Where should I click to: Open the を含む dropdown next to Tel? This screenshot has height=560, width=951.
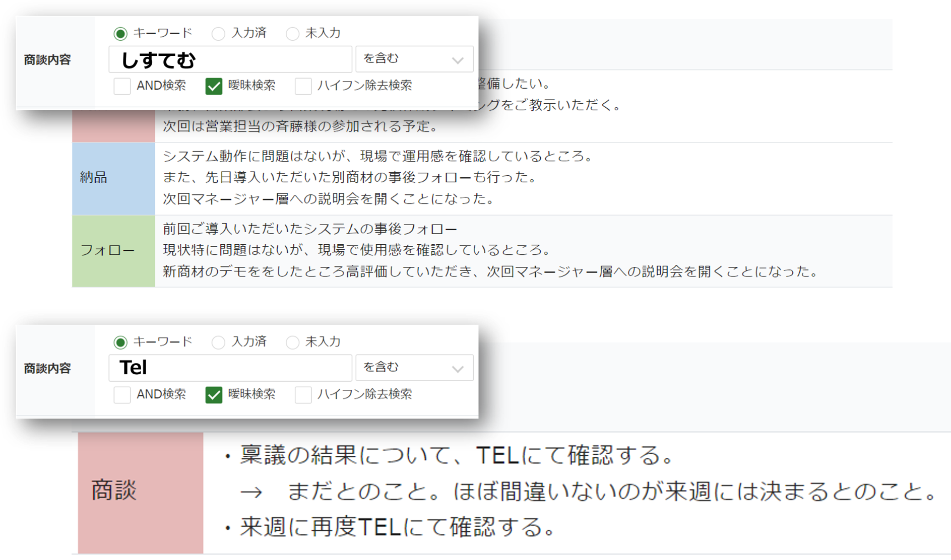point(414,368)
